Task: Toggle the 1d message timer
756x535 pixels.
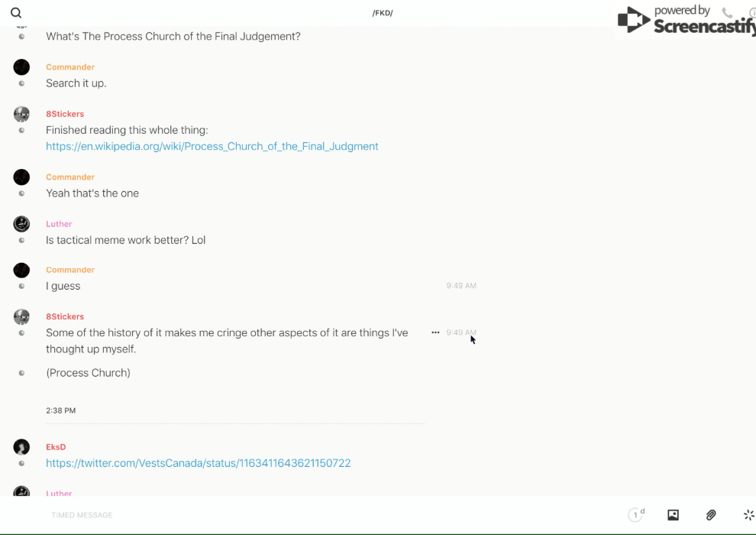Action: tap(636, 515)
